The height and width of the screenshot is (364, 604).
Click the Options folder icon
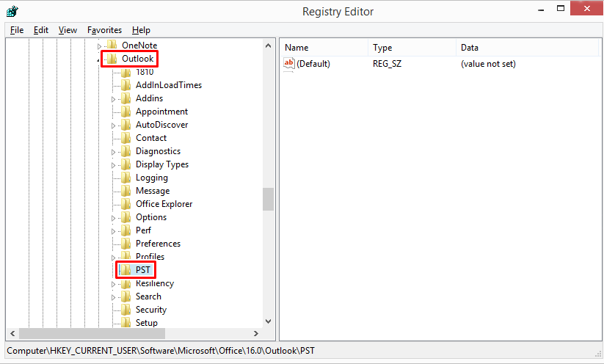pyautogui.click(x=126, y=217)
